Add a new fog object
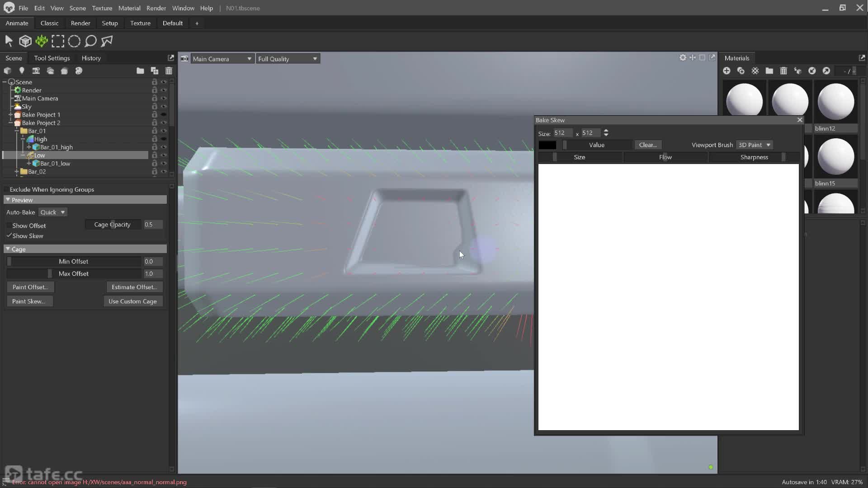868x488 pixels. coord(50,70)
